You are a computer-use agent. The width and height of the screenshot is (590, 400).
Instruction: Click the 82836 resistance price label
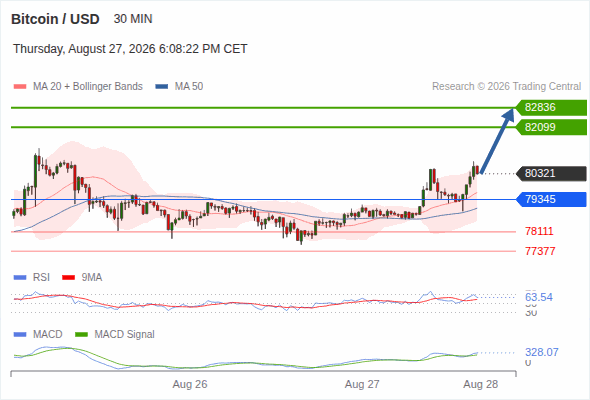pos(551,108)
